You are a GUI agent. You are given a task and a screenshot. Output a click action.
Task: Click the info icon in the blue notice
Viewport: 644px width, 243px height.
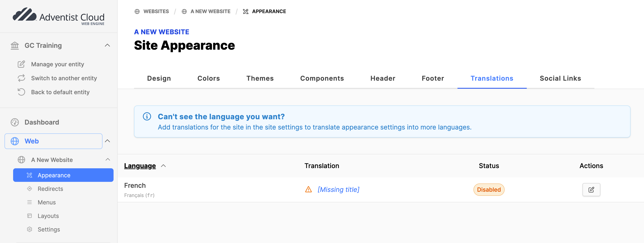pyautogui.click(x=147, y=116)
